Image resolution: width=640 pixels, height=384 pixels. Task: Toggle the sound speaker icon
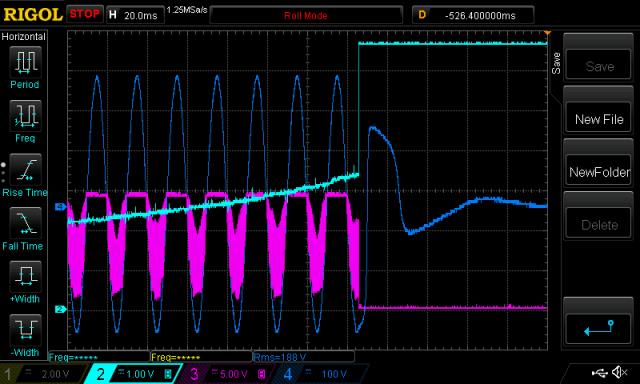(x=620, y=372)
